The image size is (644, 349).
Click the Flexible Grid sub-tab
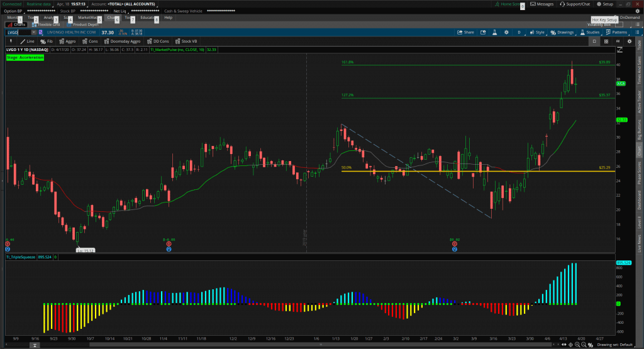click(x=48, y=25)
